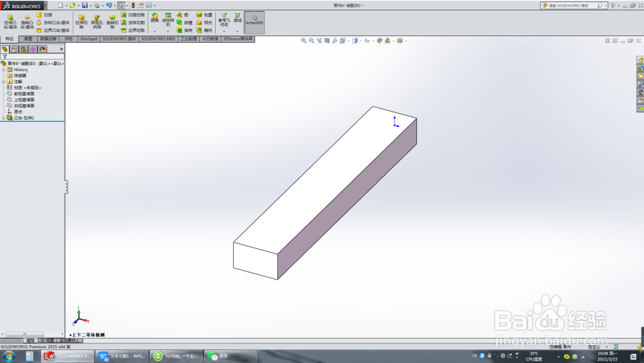Open the Fillet dropdown arrow

point(155,31)
